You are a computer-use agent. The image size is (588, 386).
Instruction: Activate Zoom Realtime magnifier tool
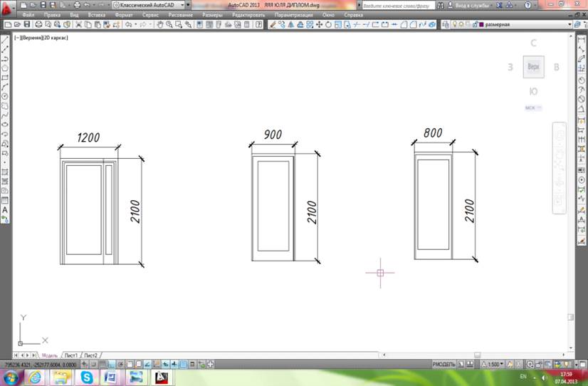coord(169,24)
